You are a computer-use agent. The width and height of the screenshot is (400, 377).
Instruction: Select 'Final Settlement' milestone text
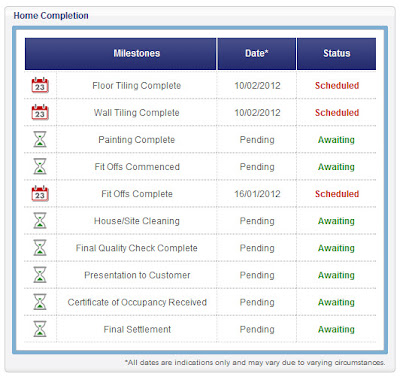tap(137, 329)
